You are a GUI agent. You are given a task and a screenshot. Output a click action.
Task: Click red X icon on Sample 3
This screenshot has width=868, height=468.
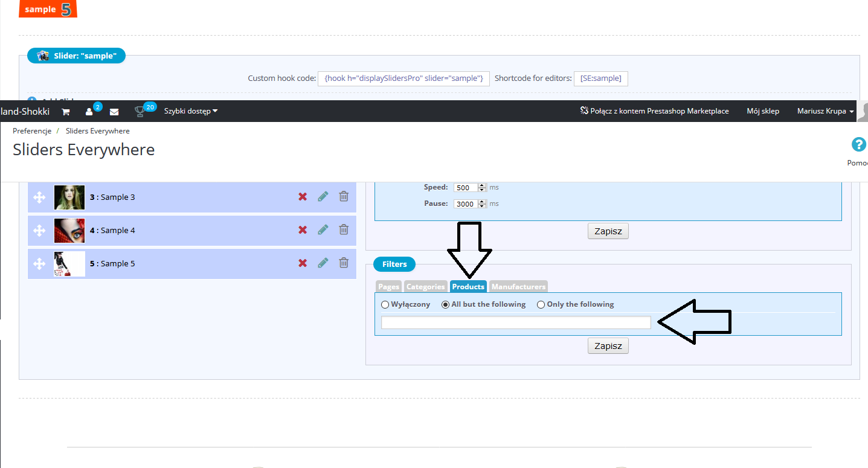coord(303,197)
